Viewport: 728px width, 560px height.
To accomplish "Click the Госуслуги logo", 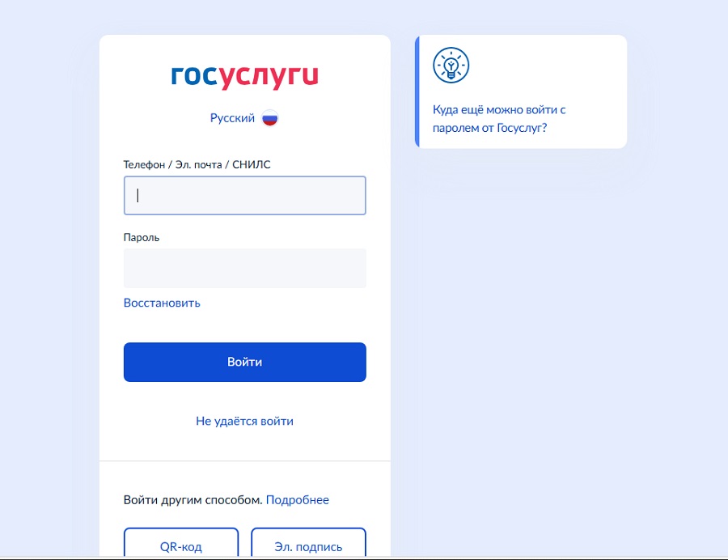I will 244,77.
